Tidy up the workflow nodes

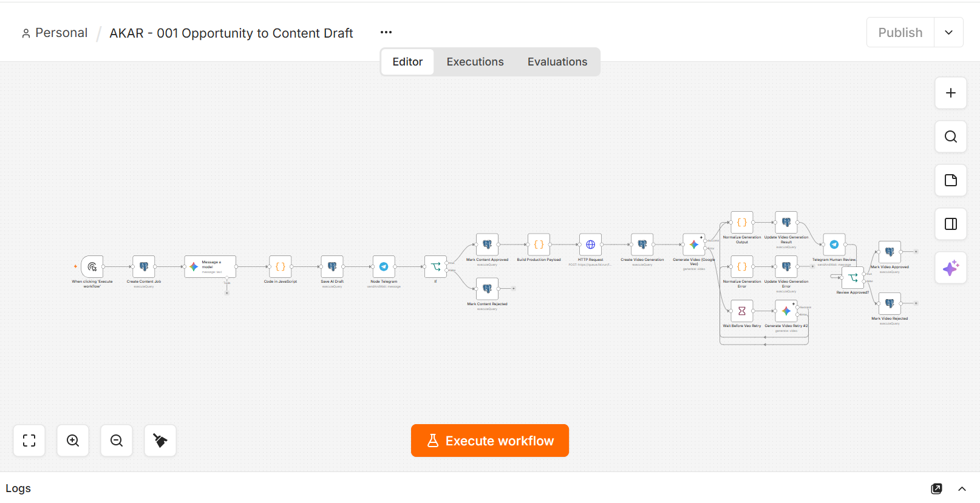(x=160, y=441)
